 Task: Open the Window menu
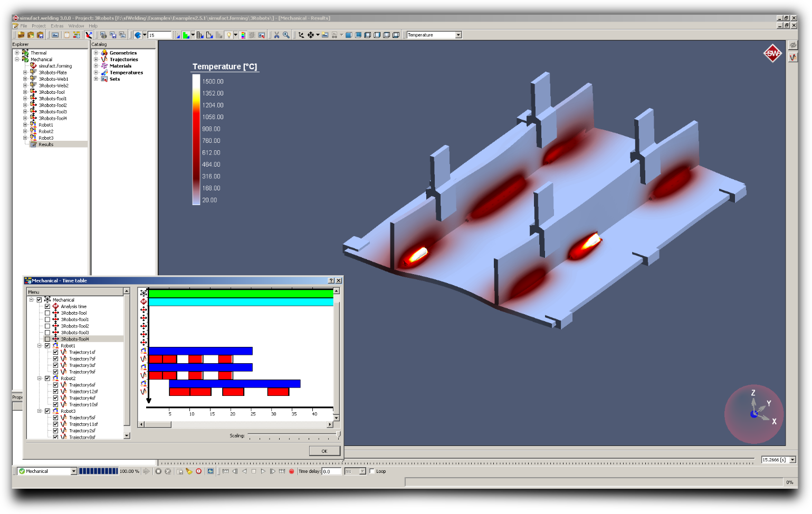[76, 26]
